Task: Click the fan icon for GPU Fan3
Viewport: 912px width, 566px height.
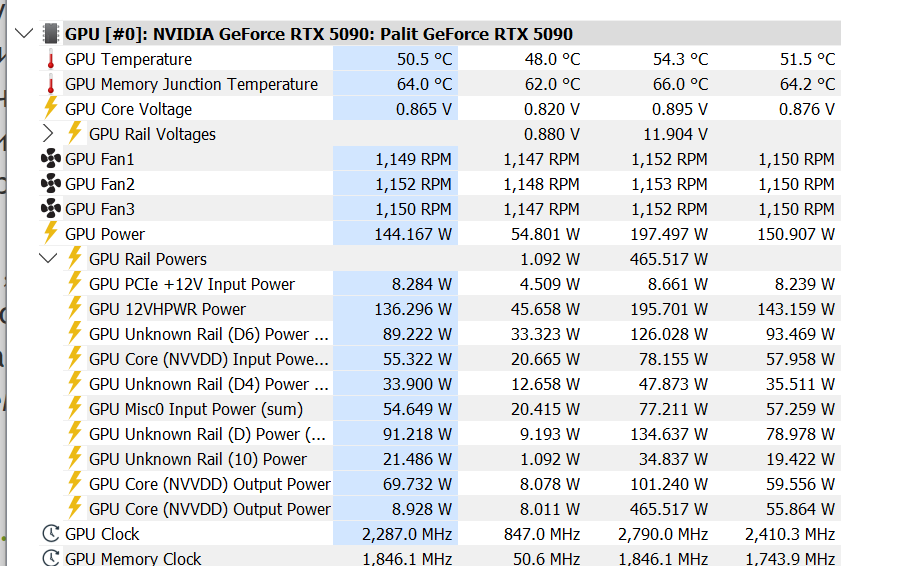Action: [x=51, y=208]
